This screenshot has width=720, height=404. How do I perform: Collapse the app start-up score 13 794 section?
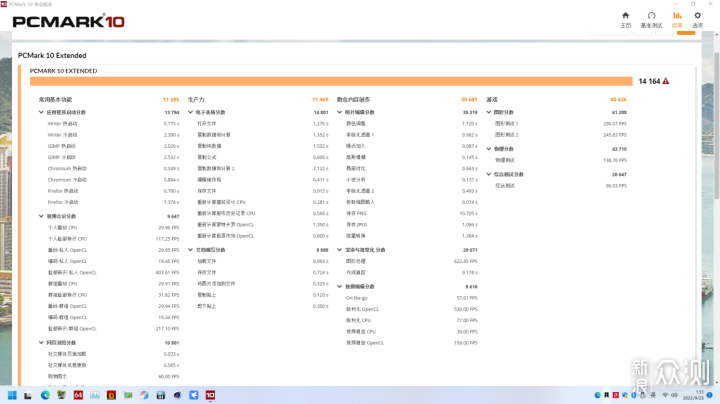[41, 112]
